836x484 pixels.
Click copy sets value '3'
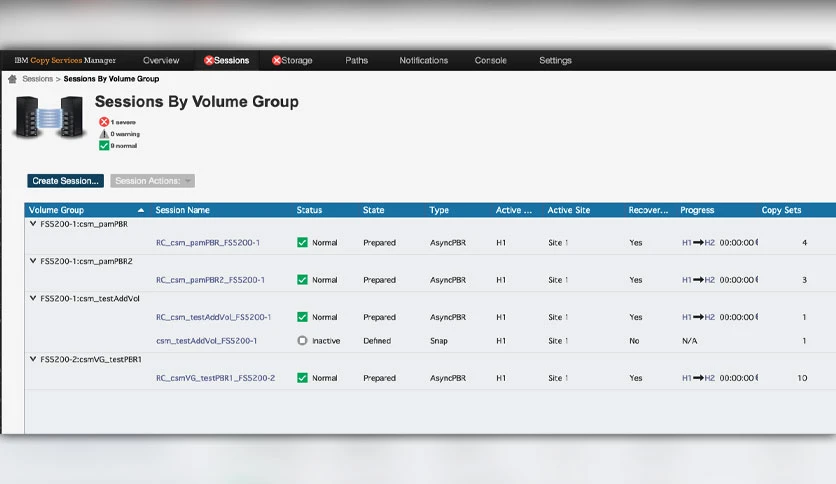coord(804,280)
